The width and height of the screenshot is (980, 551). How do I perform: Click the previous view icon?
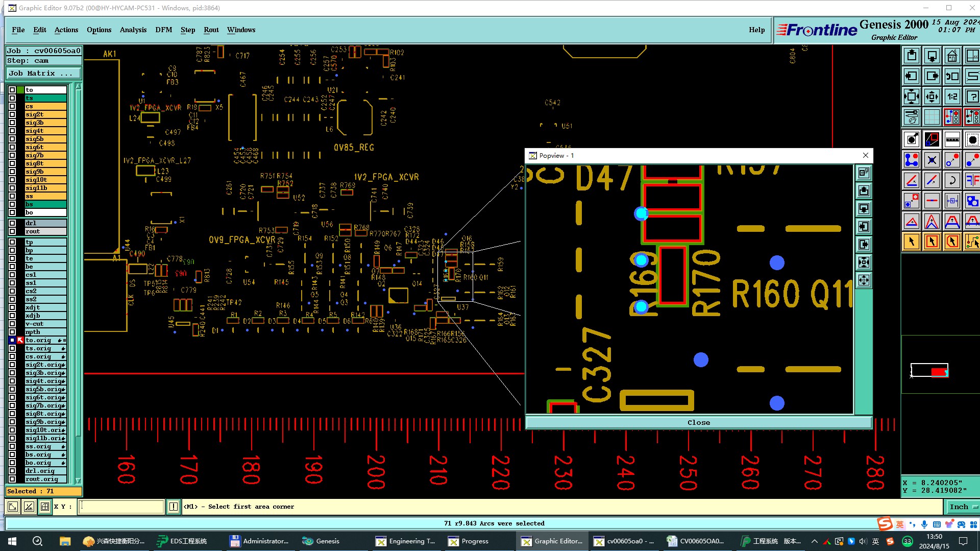click(952, 76)
